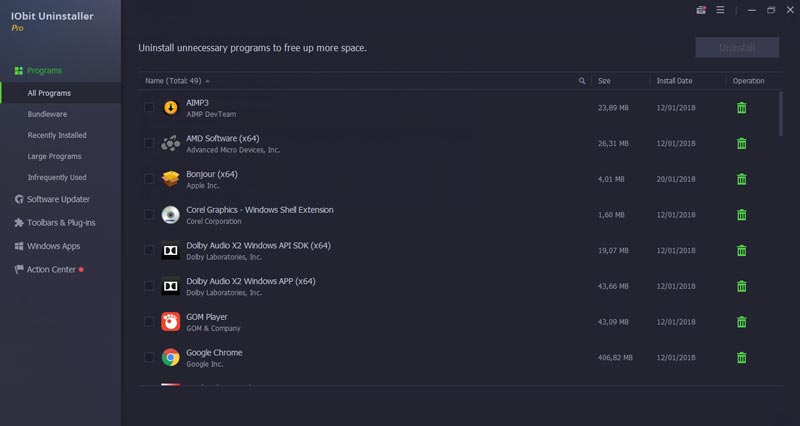Sort list by Install Date column
800x426 pixels.
pos(674,81)
